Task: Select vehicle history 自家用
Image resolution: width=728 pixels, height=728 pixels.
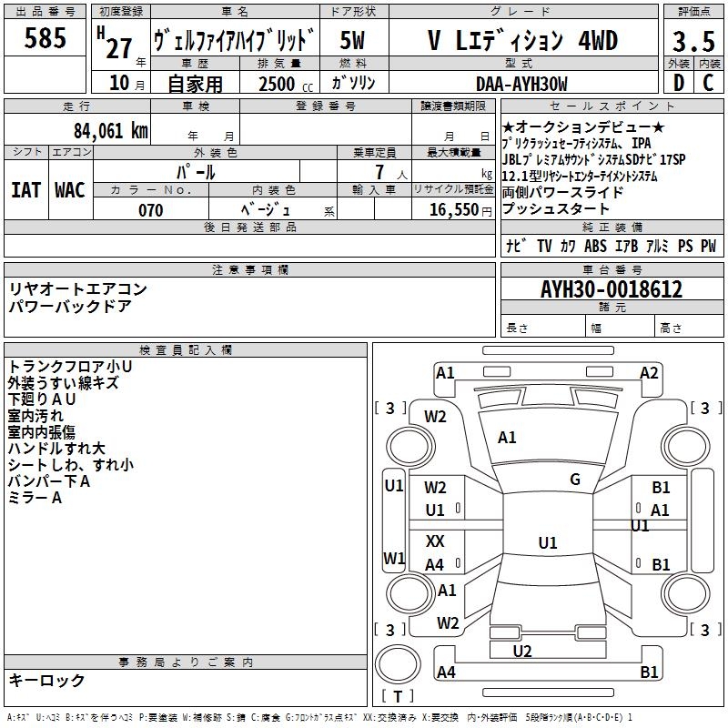Action: [195, 84]
